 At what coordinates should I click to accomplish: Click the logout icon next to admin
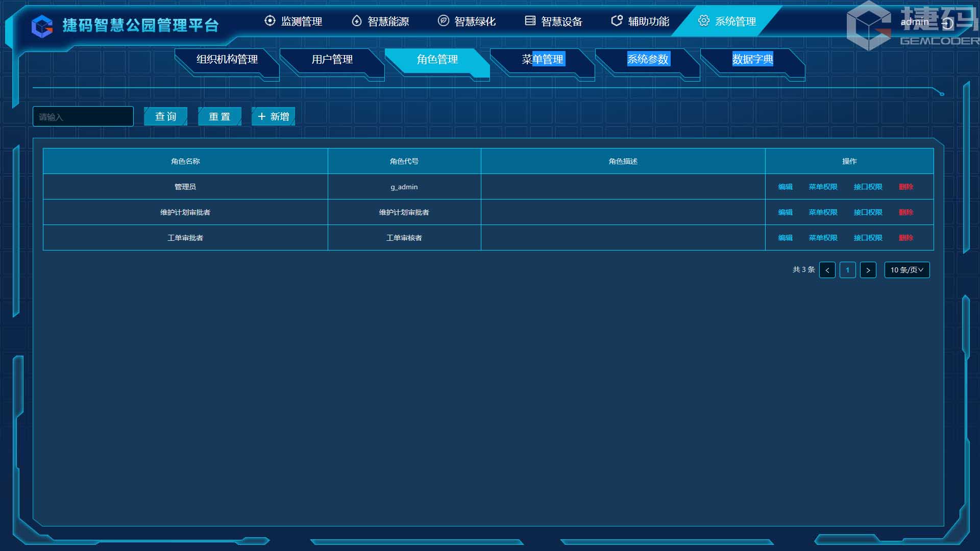(947, 23)
